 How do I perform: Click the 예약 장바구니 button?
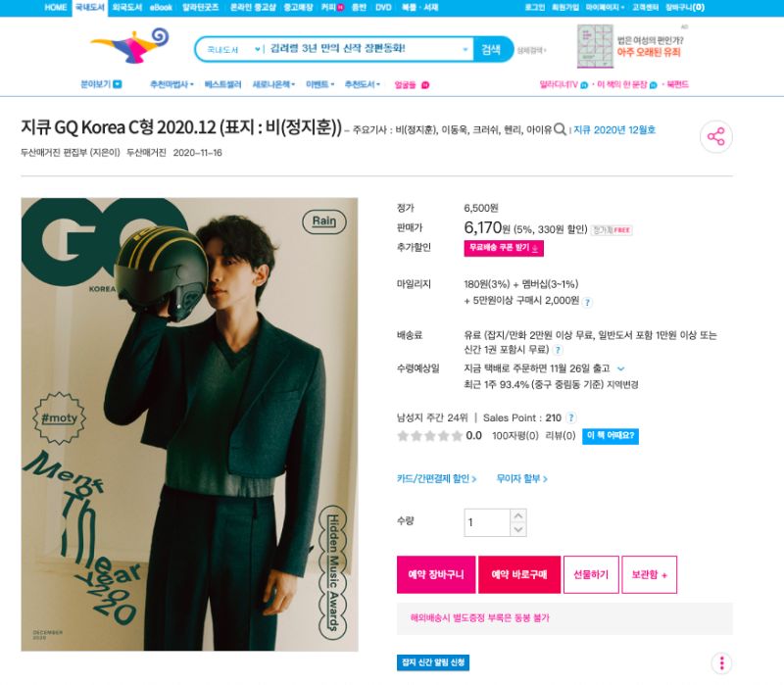(x=436, y=574)
